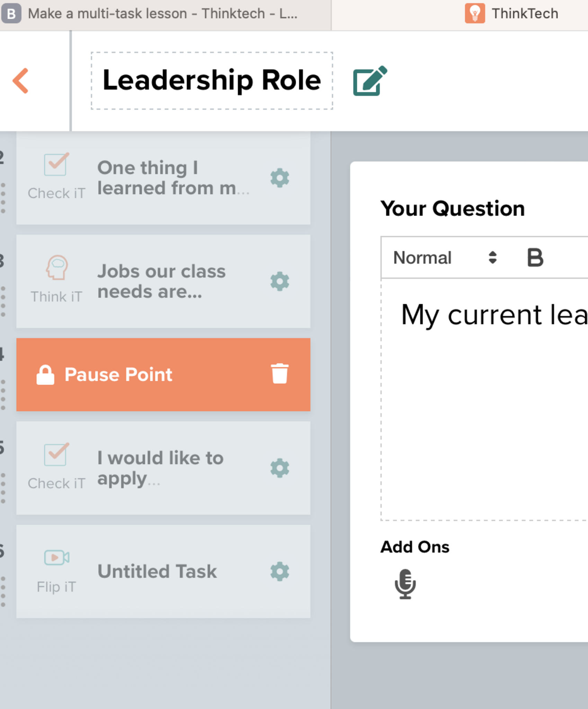Click into the question text area

coord(485,398)
